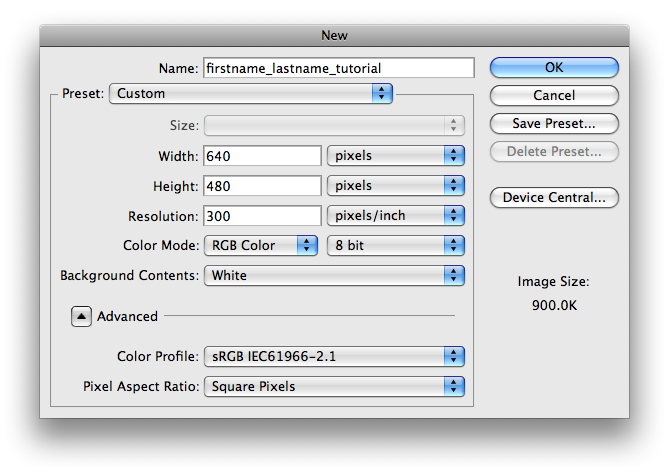Click the Cancel button
Screen dimensions: 669x473
coord(554,96)
